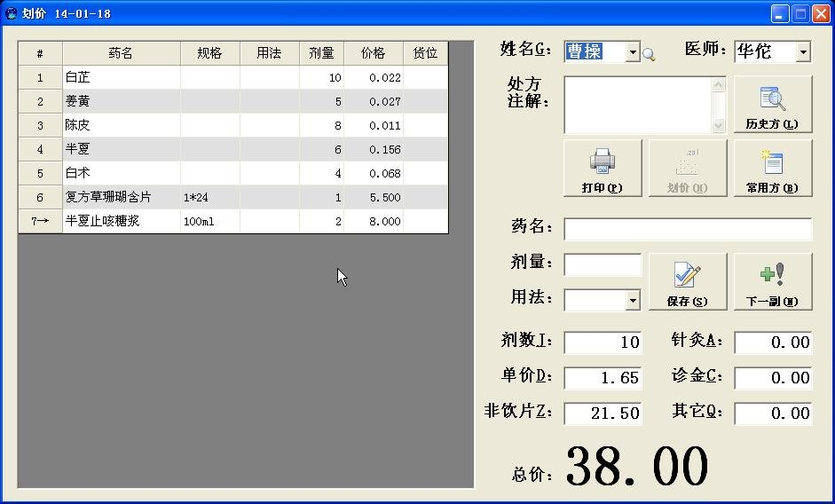The height and width of the screenshot is (504, 835).
Task: Click the 划价(H) pricing button
Action: [688, 169]
